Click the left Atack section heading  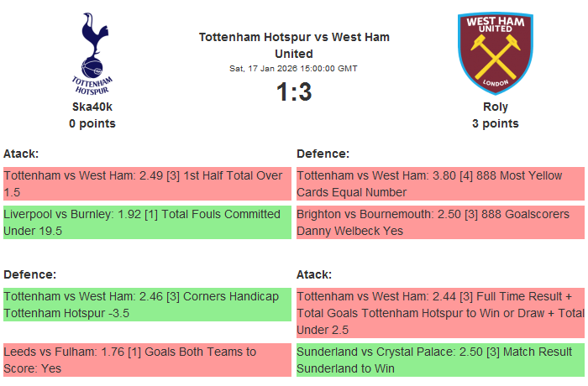point(21,154)
